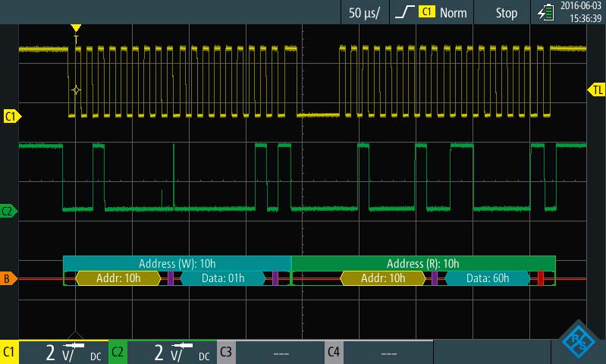606x364 pixels.
Task: Click the yellow trigger position marker at top
Action: tap(75, 29)
